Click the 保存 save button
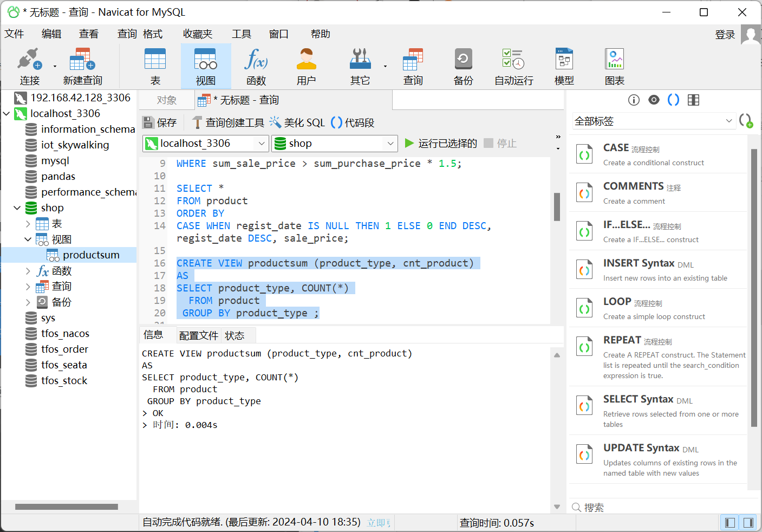762x532 pixels. (160, 122)
